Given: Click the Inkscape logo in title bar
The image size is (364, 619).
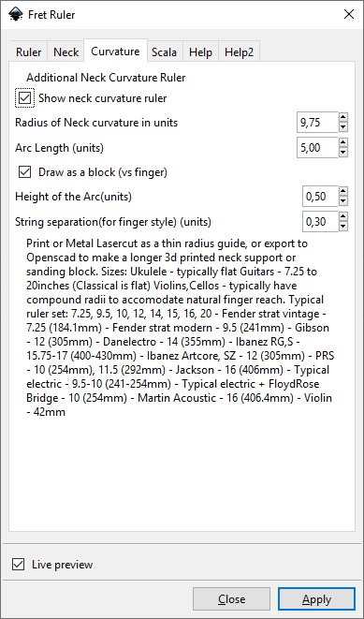Looking at the screenshot, I should [15, 15].
